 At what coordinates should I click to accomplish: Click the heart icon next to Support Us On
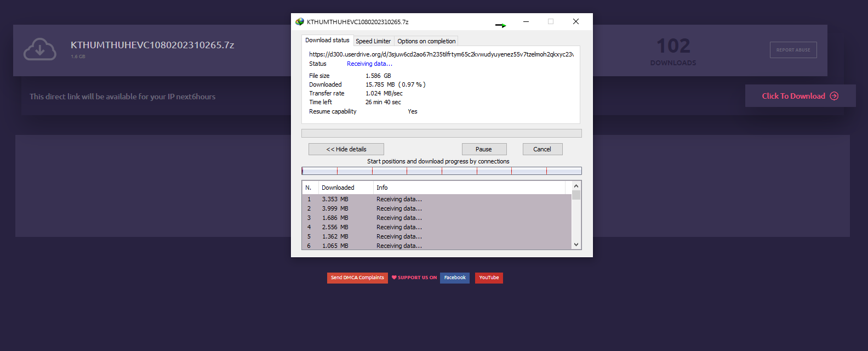point(394,278)
